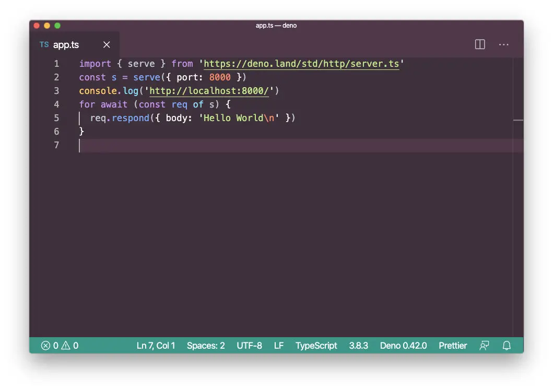Open the errors count indicator in status bar
The image size is (553, 392).
coord(50,346)
